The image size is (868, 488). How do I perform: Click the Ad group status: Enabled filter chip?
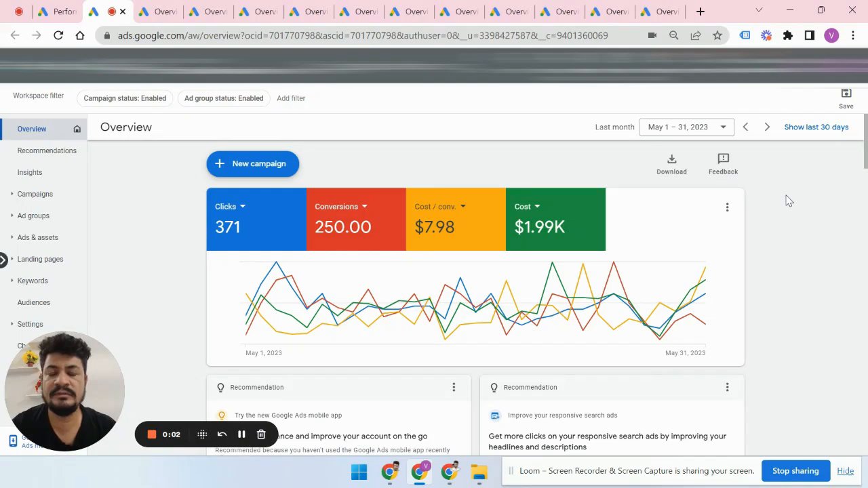click(x=224, y=98)
